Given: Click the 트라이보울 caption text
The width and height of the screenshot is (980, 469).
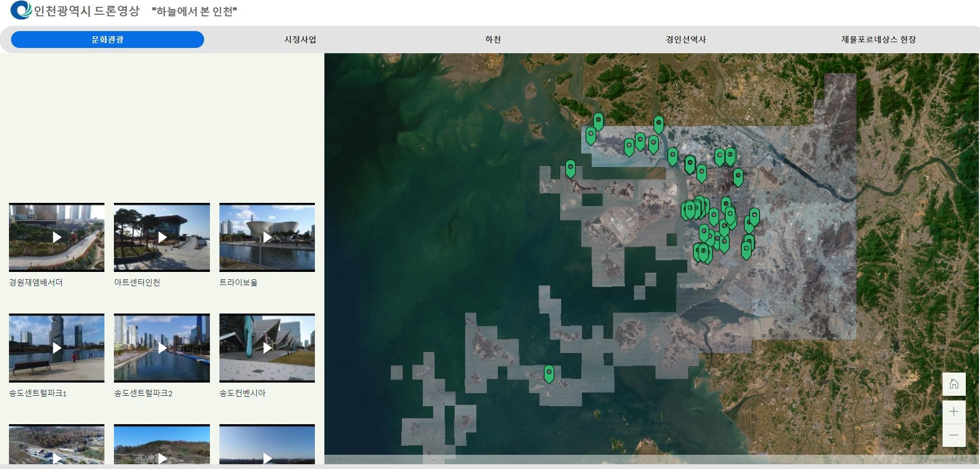Looking at the screenshot, I should [x=238, y=282].
